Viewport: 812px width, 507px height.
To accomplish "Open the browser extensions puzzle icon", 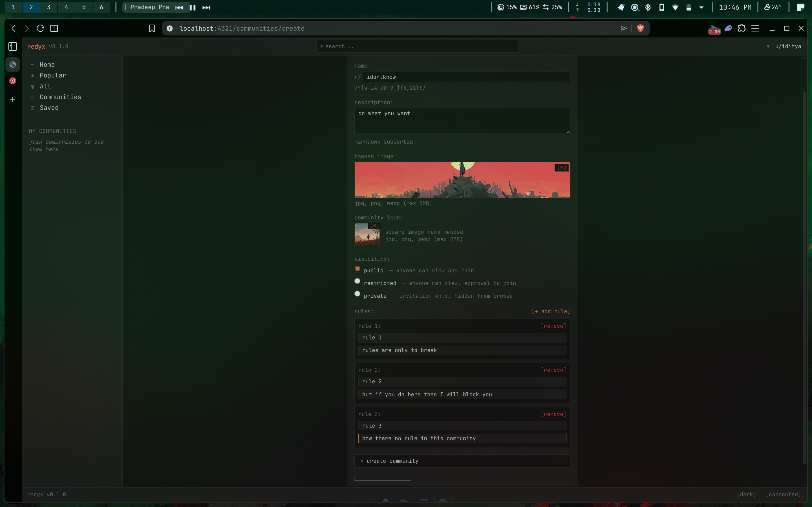I will click(742, 28).
